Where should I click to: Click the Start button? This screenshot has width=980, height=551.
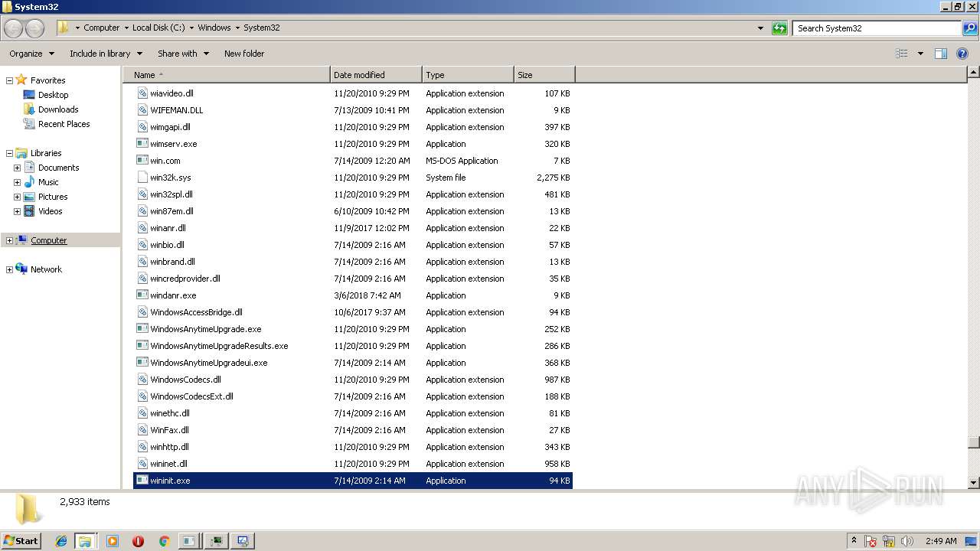pos(21,541)
